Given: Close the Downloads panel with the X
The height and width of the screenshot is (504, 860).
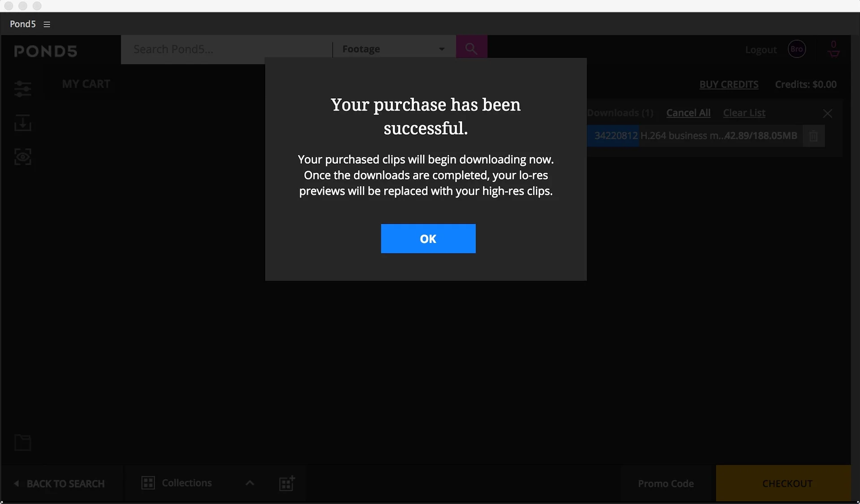Looking at the screenshot, I should 827,114.
